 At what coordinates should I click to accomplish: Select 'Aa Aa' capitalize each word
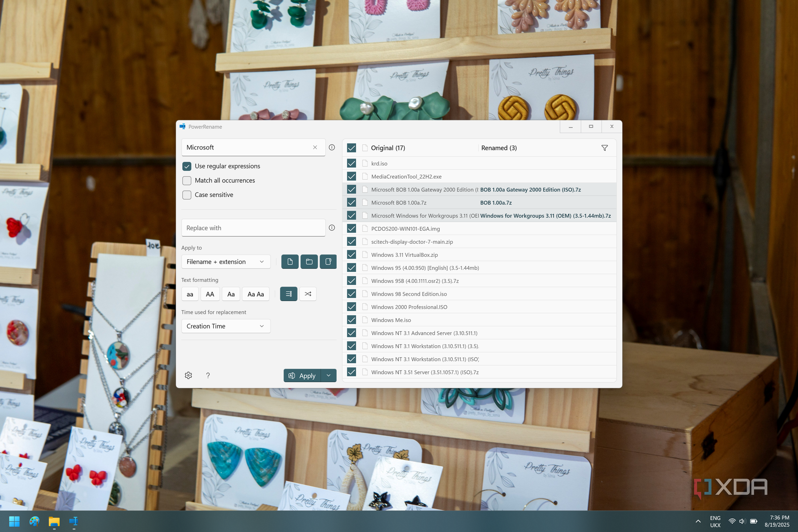coord(256,294)
